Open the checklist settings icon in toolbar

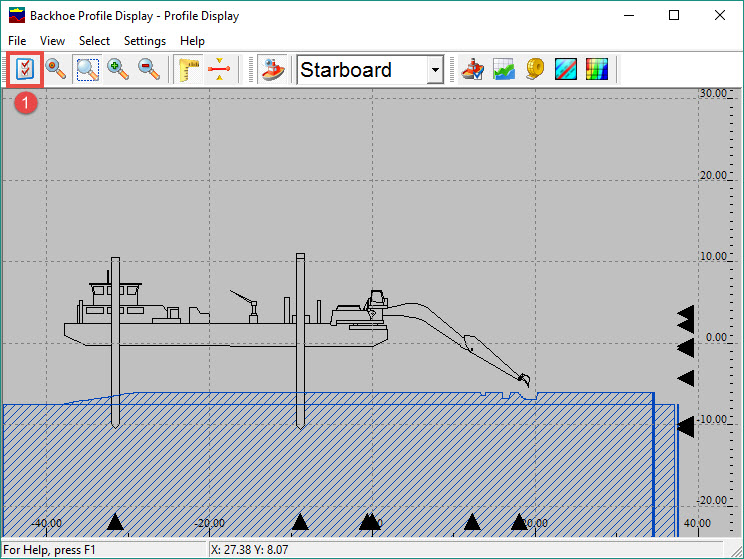[x=24, y=70]
